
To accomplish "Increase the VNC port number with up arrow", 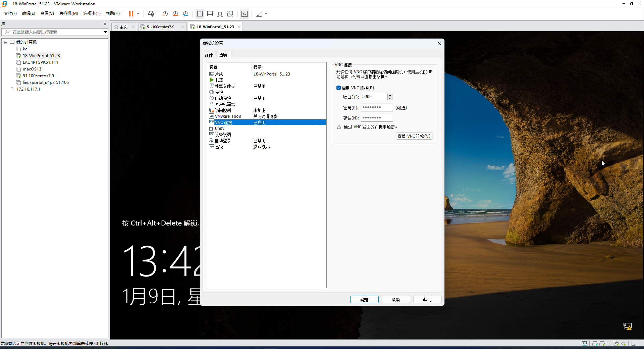I will pos(390,95).
